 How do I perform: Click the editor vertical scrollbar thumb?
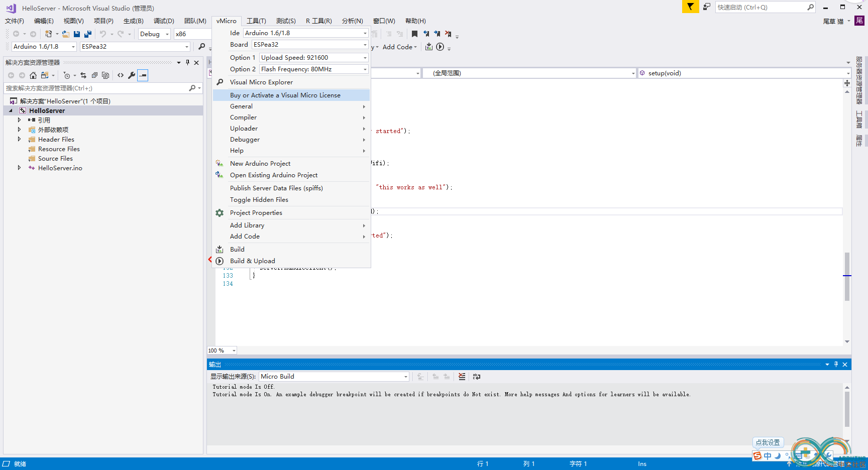847,276
